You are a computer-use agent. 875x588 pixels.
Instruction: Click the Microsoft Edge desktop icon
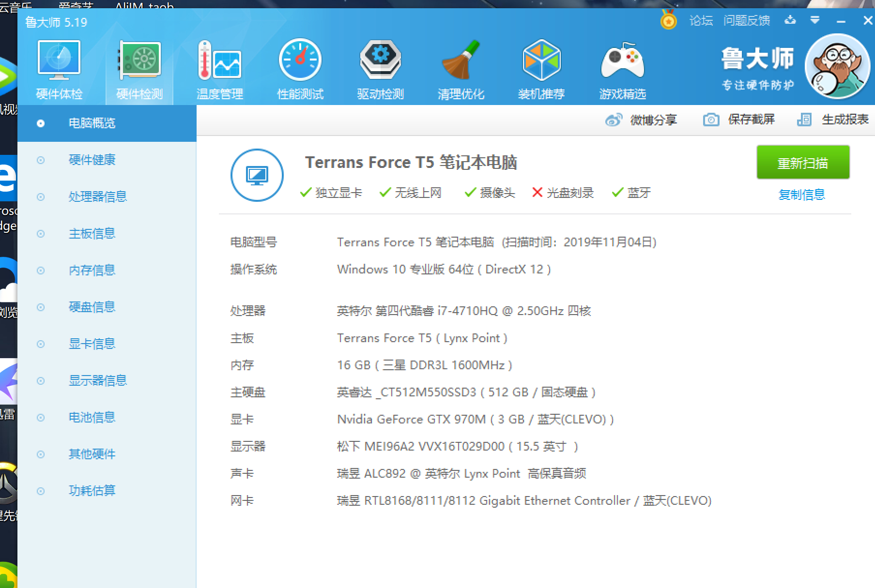(x=8, y=178)
